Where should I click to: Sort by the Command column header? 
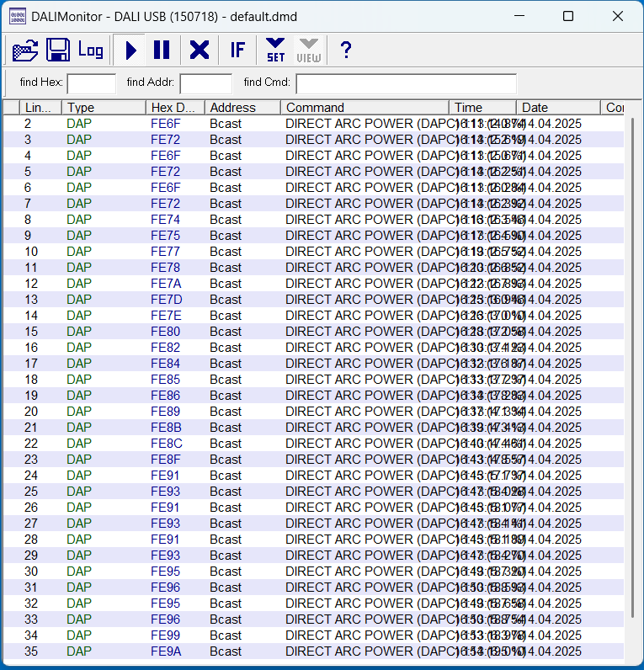click(364, 108)
